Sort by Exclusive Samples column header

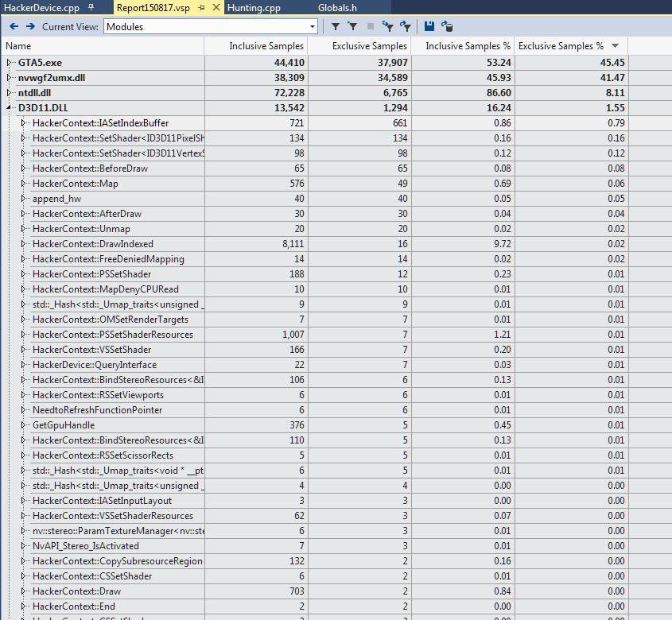click(x=359, y=46)
